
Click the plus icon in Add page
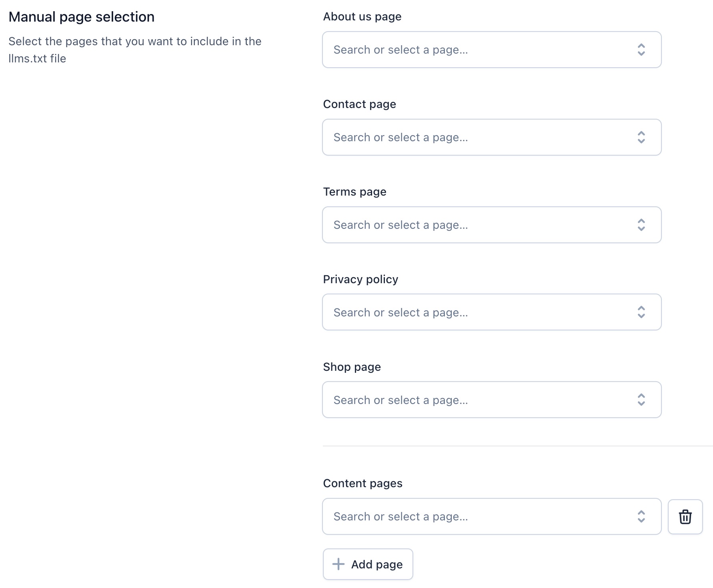click(x=338, y=564)
